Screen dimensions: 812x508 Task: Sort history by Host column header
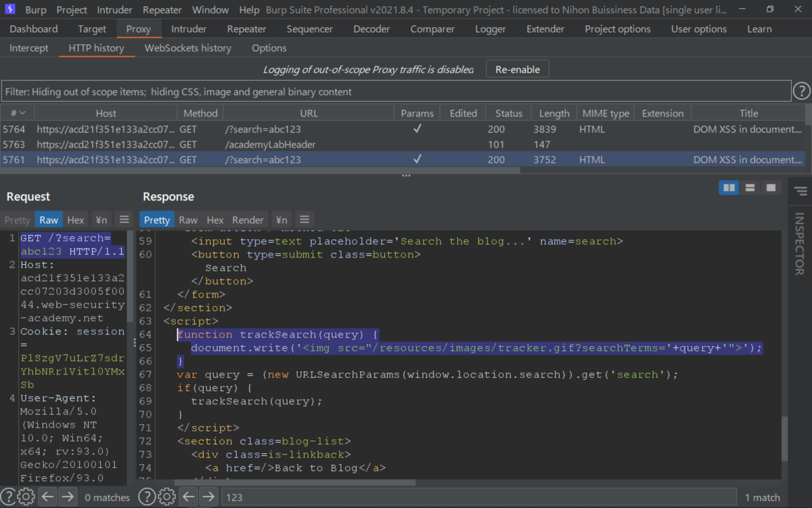(106, 113)
